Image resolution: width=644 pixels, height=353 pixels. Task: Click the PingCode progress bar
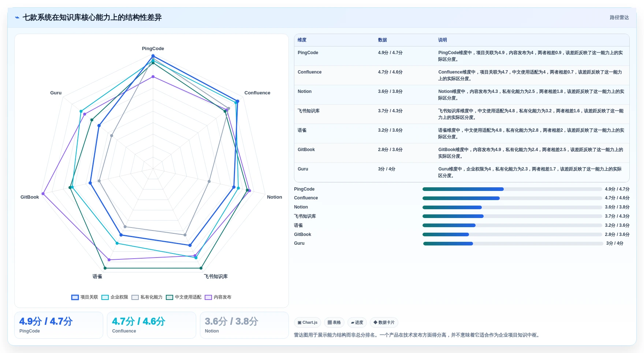click(x=512, y=189)
